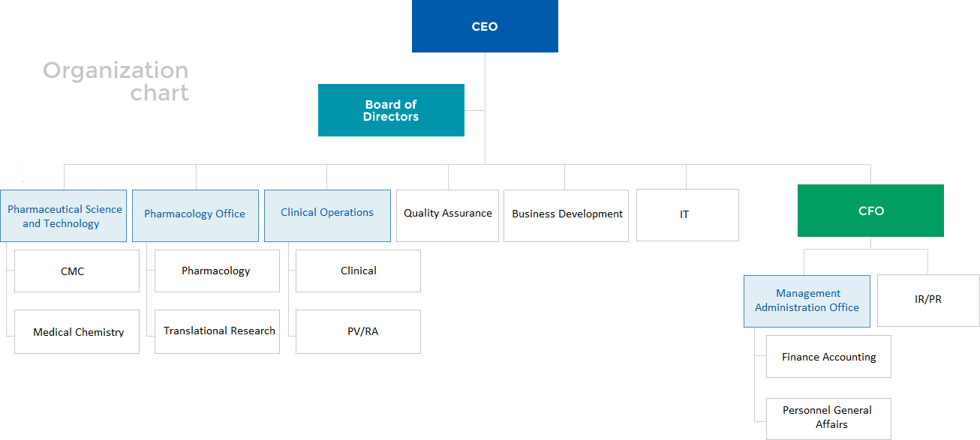
Task: Click the green CFO box
Action: (x=870, y=211)
